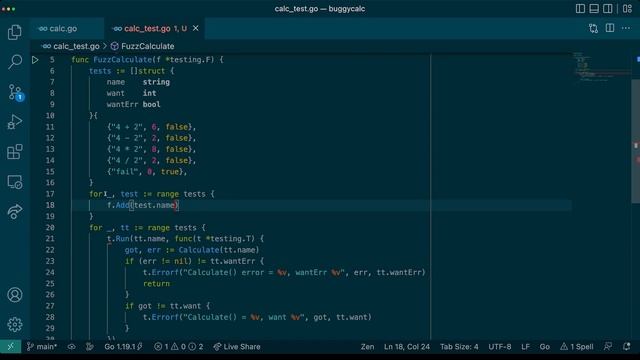Change LF end of line sequence
640x360 pixels.
525,347
